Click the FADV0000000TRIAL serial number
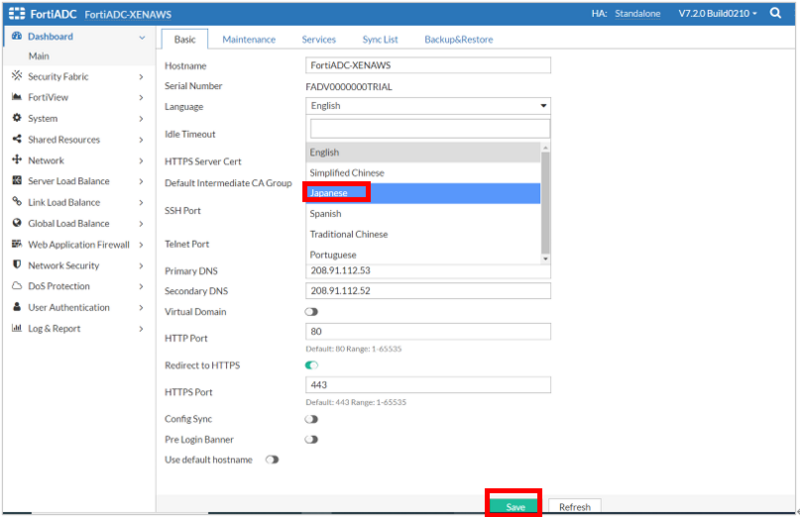This screenshot has height=517, width=800. [349, 87]
